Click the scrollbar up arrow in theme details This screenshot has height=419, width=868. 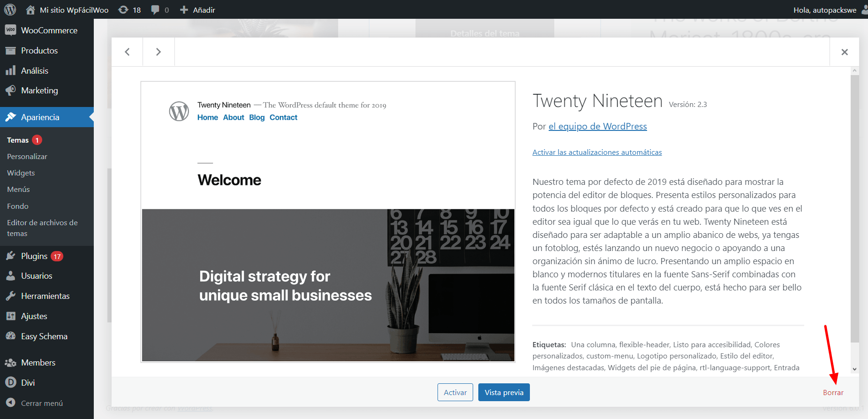point(855,70)
